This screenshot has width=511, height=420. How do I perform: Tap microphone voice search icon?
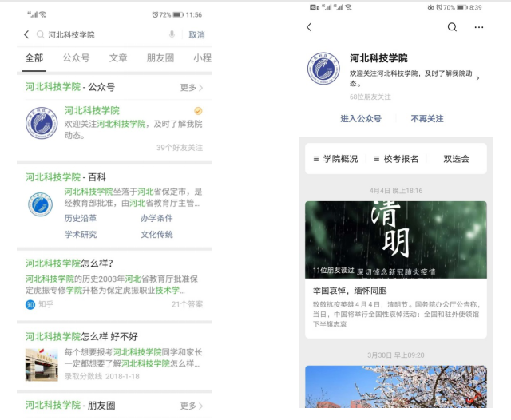[x=172, y=34]
